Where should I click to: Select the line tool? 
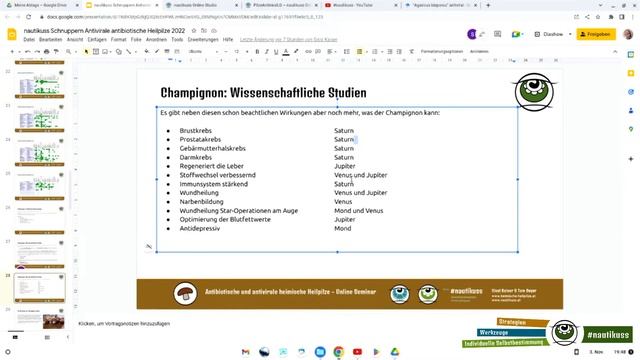[129, 51]
